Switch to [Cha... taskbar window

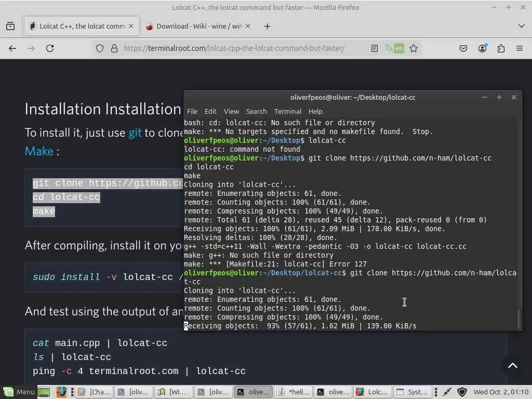tap(94, 392)
